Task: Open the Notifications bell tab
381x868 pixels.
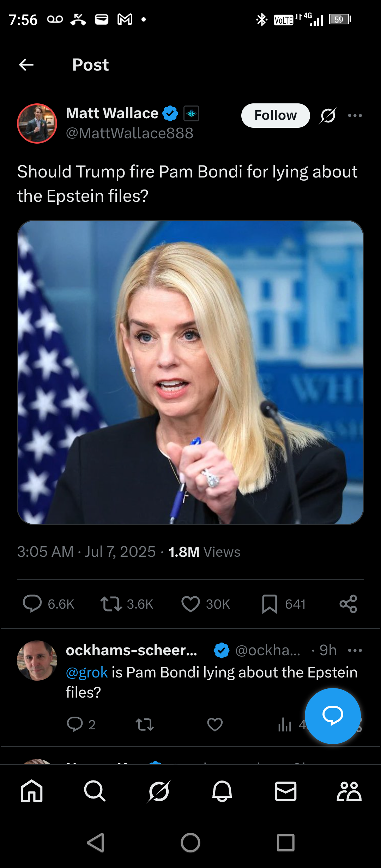Action: [222, 791]
